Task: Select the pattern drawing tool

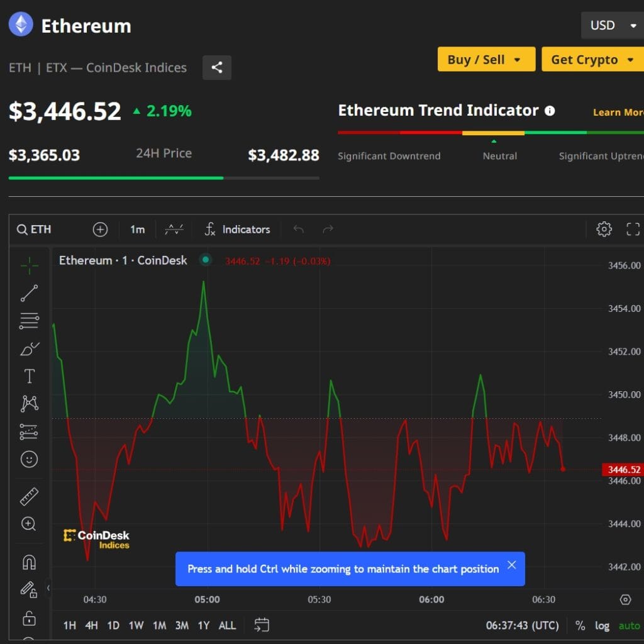Action: (29, 404)
